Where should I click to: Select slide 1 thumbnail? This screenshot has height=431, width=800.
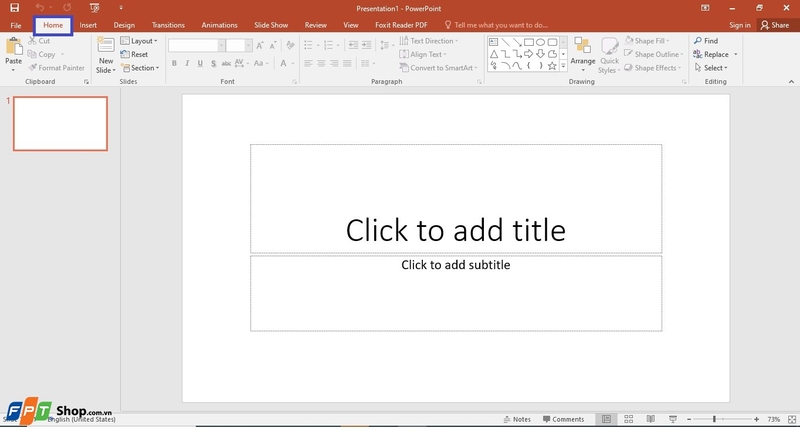point(60,123)
